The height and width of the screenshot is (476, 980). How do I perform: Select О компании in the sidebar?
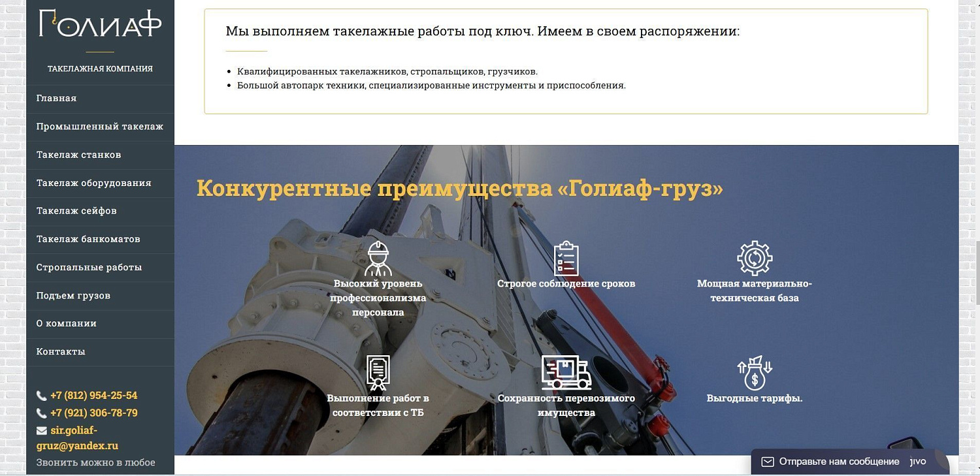65,323
